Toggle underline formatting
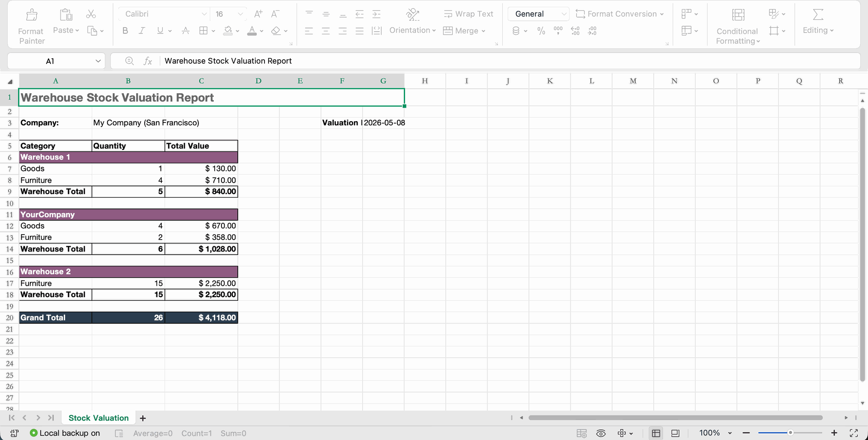This screenshot has height=440, width=868. pyautogui.click(x=160, y=31)
